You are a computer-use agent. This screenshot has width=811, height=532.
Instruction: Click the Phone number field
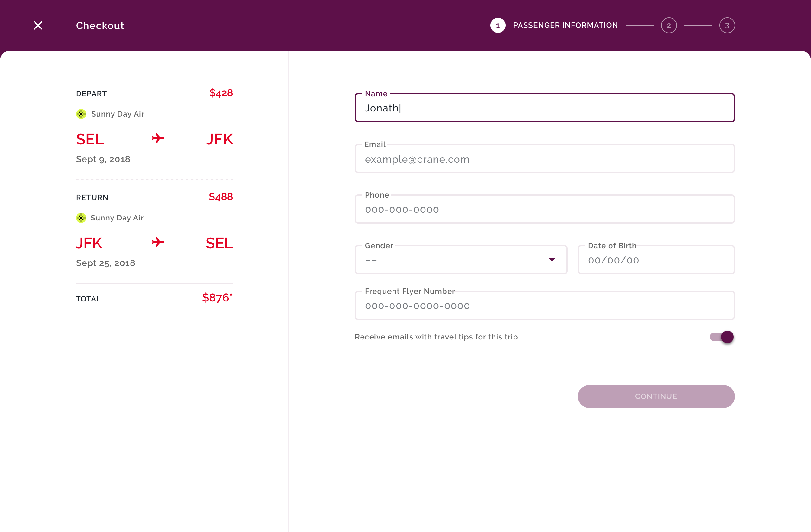click(544, 210)
